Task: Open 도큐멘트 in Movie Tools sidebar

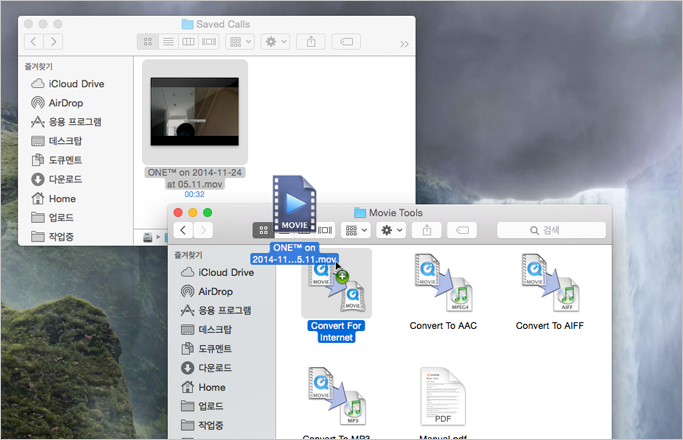Action: click(x=206, y=349)
